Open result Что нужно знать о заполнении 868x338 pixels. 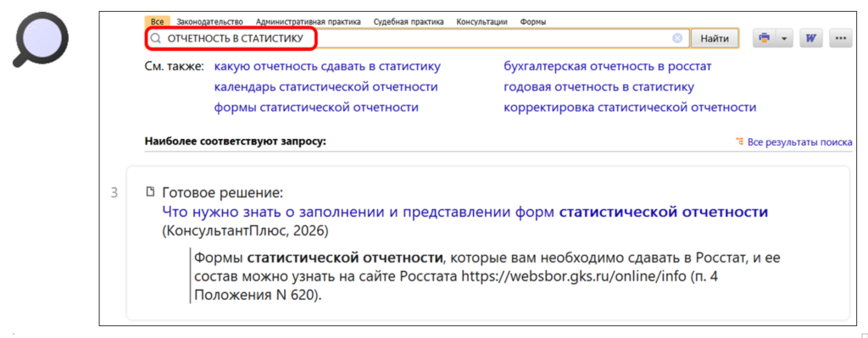tap(465, 212)
